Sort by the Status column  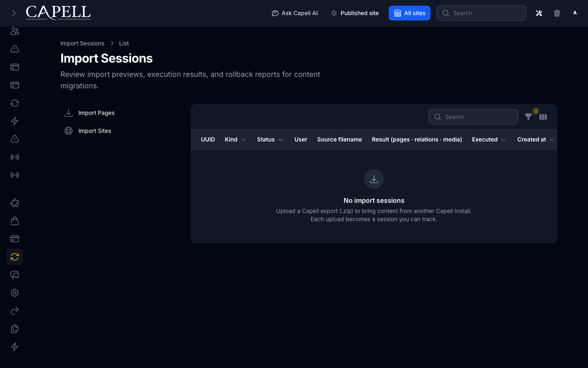[270, 139]
